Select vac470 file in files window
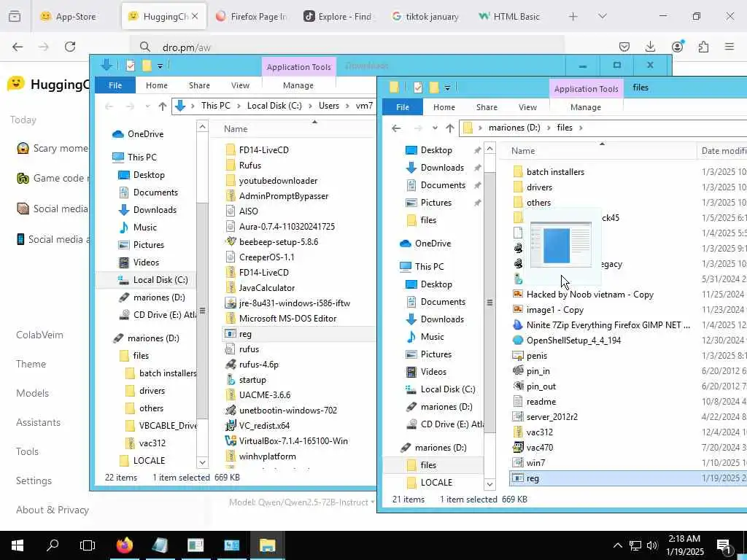 [539, 448]
